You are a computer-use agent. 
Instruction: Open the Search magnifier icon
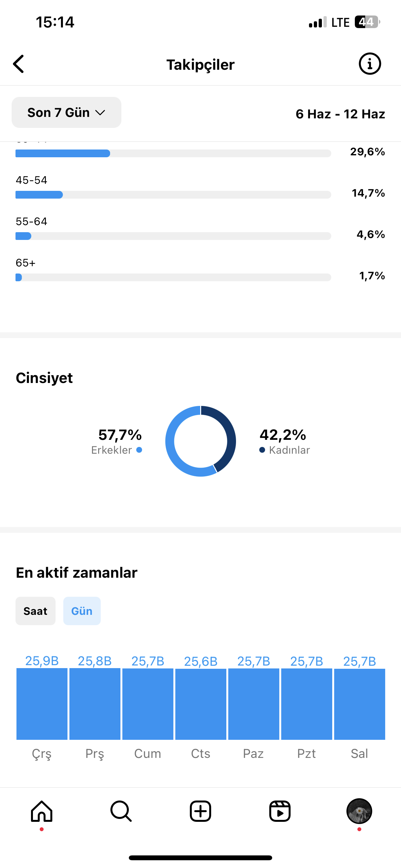coord(121,811)
